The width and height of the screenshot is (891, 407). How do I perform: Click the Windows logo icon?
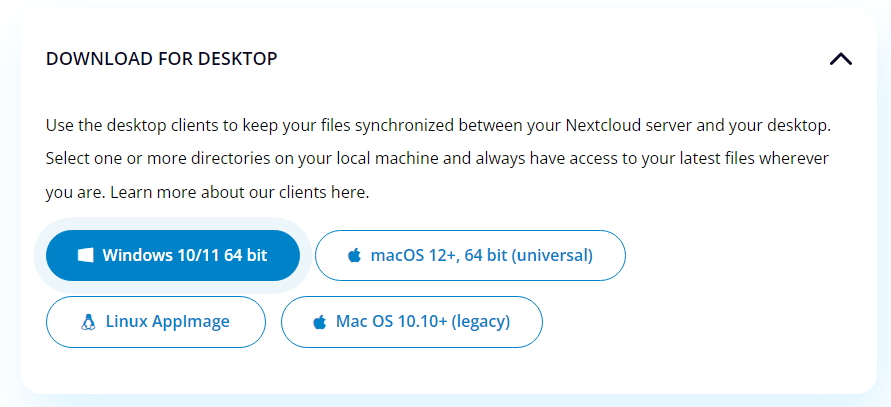[85, 255]
